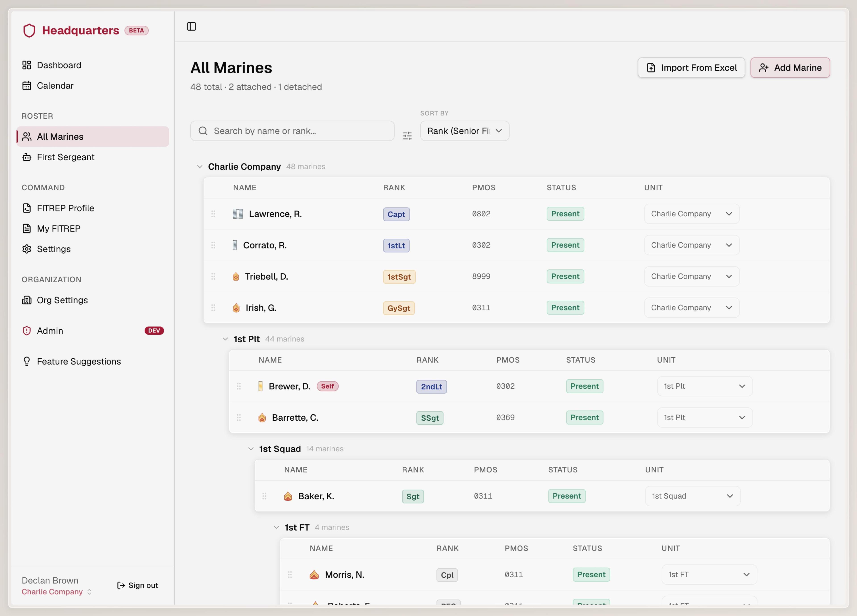Screen dimensions: 857x616
Task: Open unit dropdown for Barrette, C.
Action: (705, 417)
